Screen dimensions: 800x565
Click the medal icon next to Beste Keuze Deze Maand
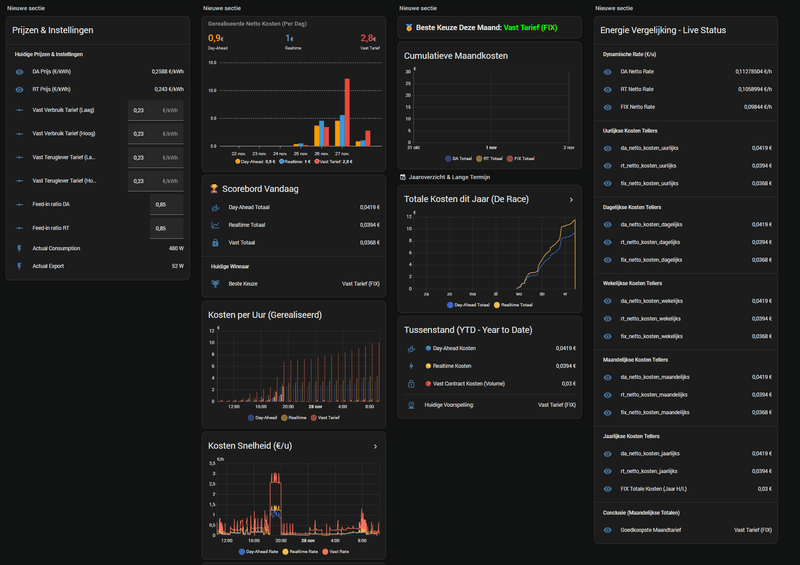tap(409, 28)
